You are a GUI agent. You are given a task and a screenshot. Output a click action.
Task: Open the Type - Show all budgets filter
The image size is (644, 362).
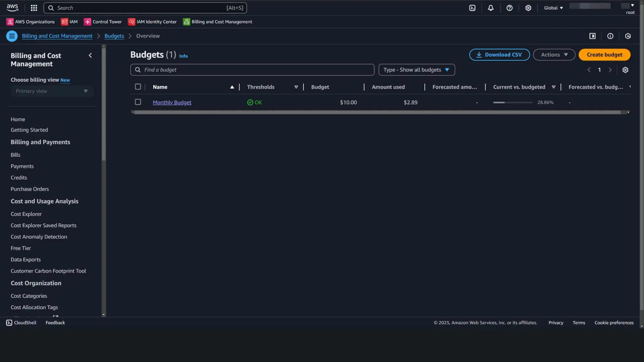[x=416, y=70]
